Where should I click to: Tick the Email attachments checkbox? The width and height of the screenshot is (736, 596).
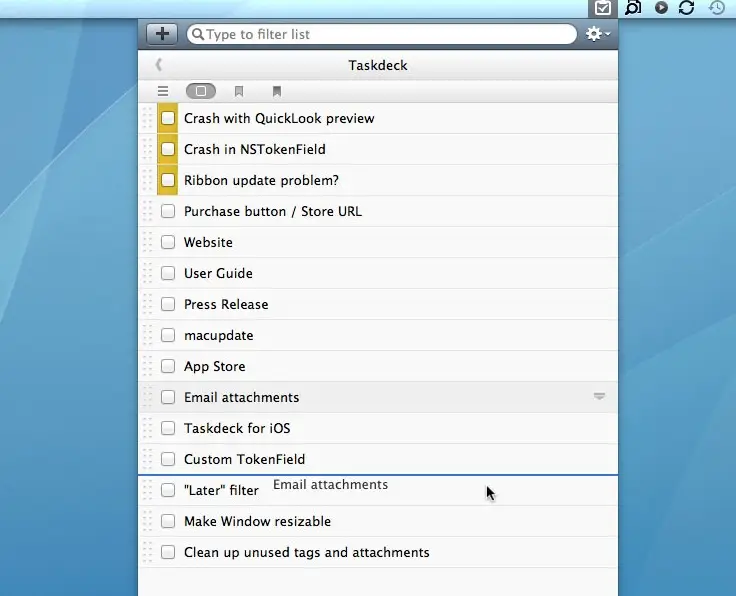pyautogui.click(x=168, y=397)
